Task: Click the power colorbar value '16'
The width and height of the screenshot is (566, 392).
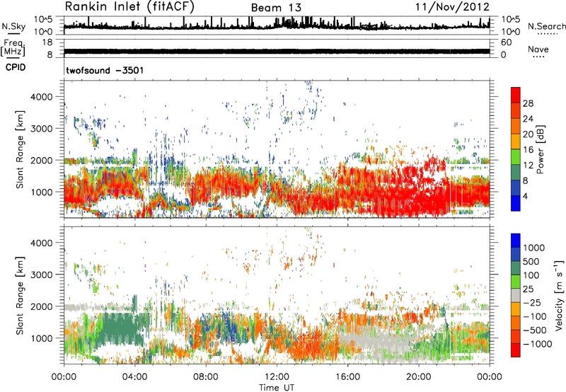Action: (x=528, y=150)
